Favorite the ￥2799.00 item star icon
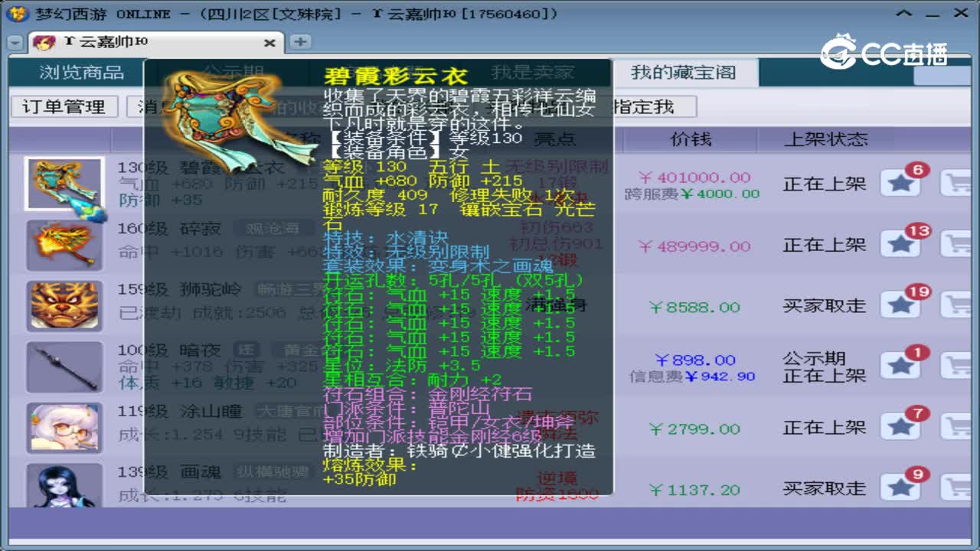Screen dimensions: 980x551 click(900, 427)
